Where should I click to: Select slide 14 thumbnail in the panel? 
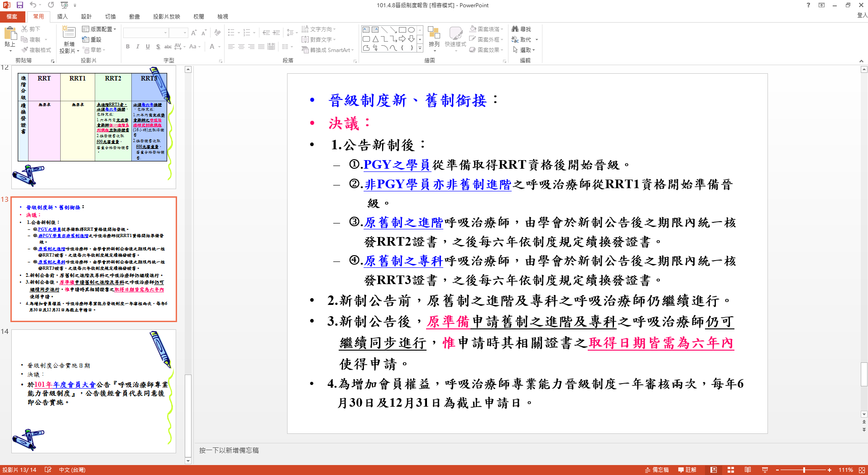[94, 391]
